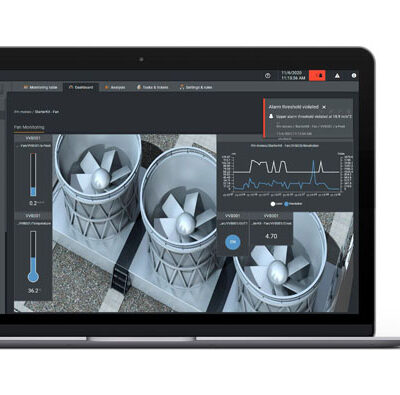Click the Analysis tab icon
400x395 pixels.
[x=107, y=87]
